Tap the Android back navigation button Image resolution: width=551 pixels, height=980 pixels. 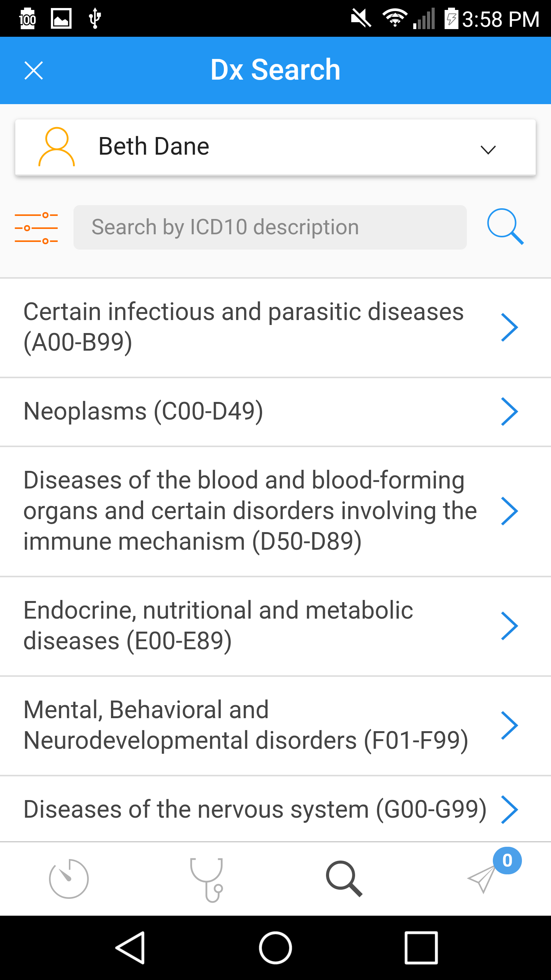tap(130, 948)
